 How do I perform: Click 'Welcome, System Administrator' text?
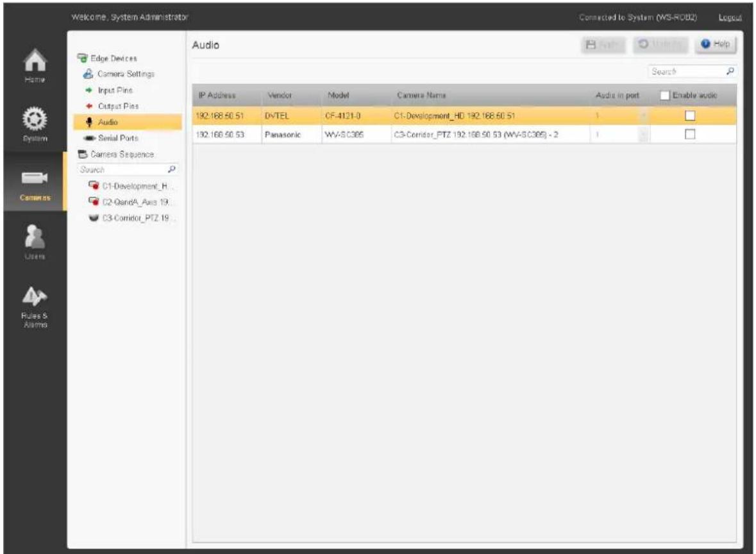130,17
